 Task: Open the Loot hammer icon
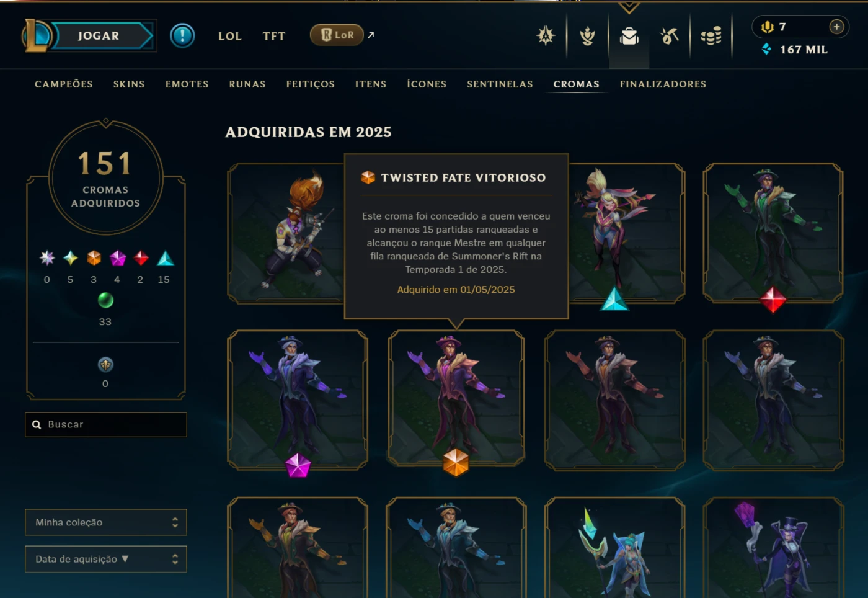point(670,36)
